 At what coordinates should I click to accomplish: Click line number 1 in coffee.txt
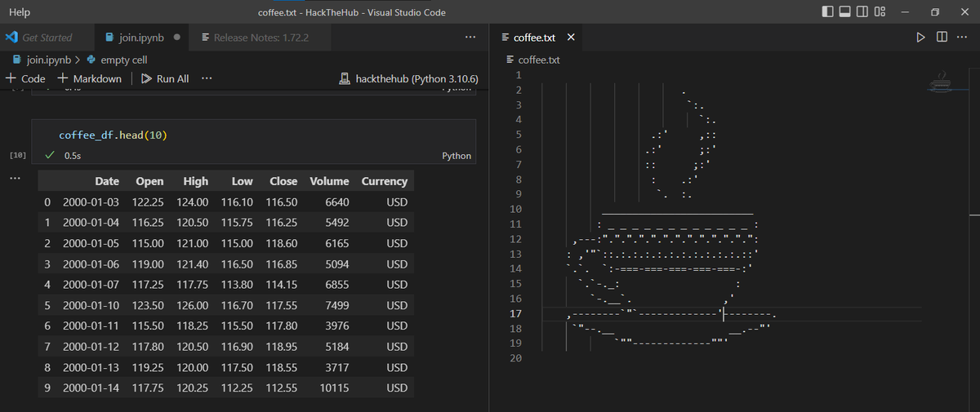click(518, 75)
